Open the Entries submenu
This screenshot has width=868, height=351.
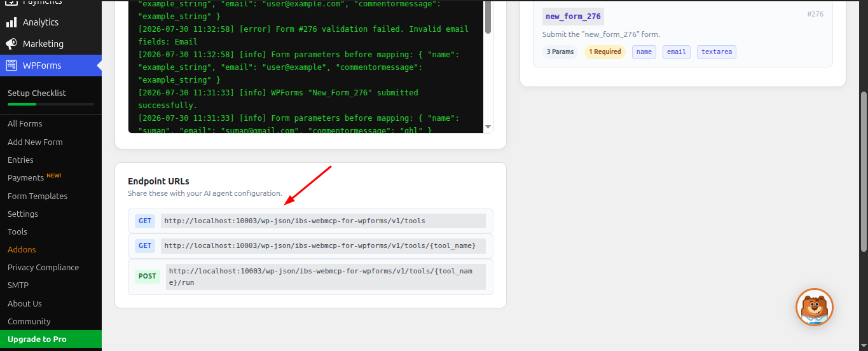20,160
